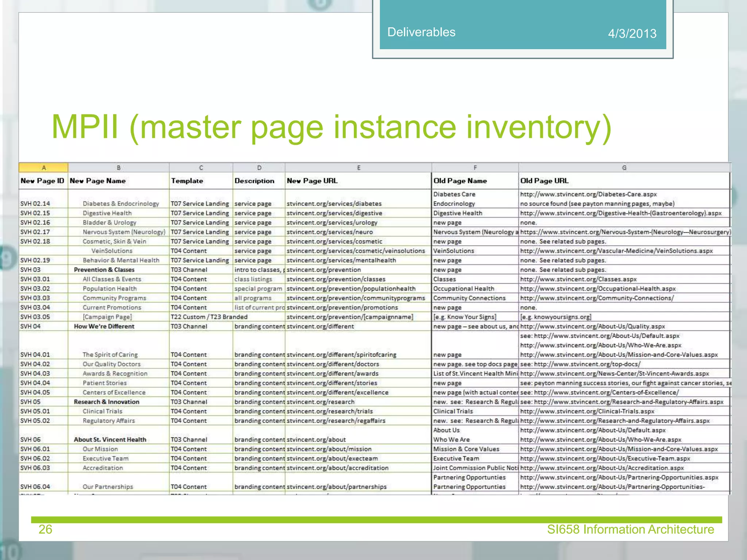This screenshot has height=560, width=747.
Task: Click the 'MPII (master page instance inventory)' title
Action: [x=331, y=128]
